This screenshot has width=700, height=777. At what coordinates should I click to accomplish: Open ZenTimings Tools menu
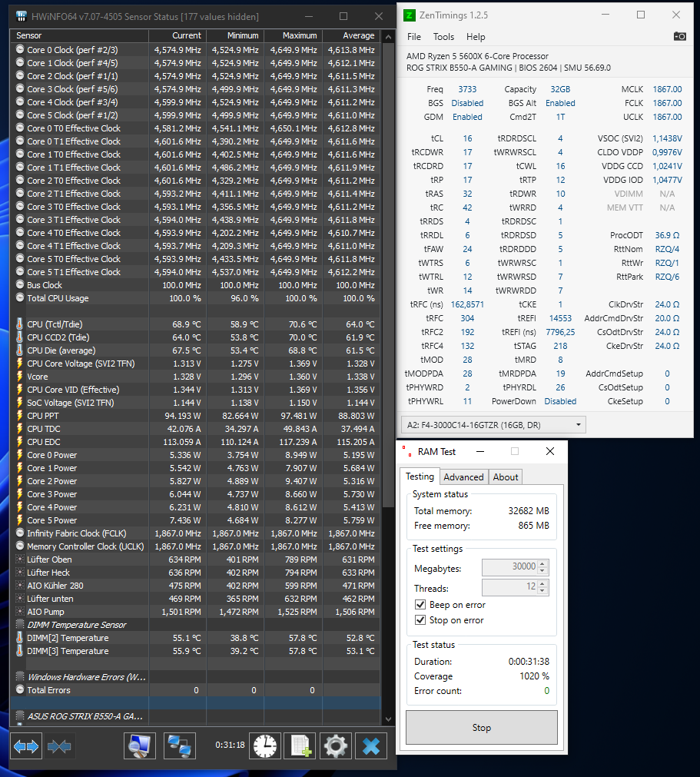coord(443,37)
